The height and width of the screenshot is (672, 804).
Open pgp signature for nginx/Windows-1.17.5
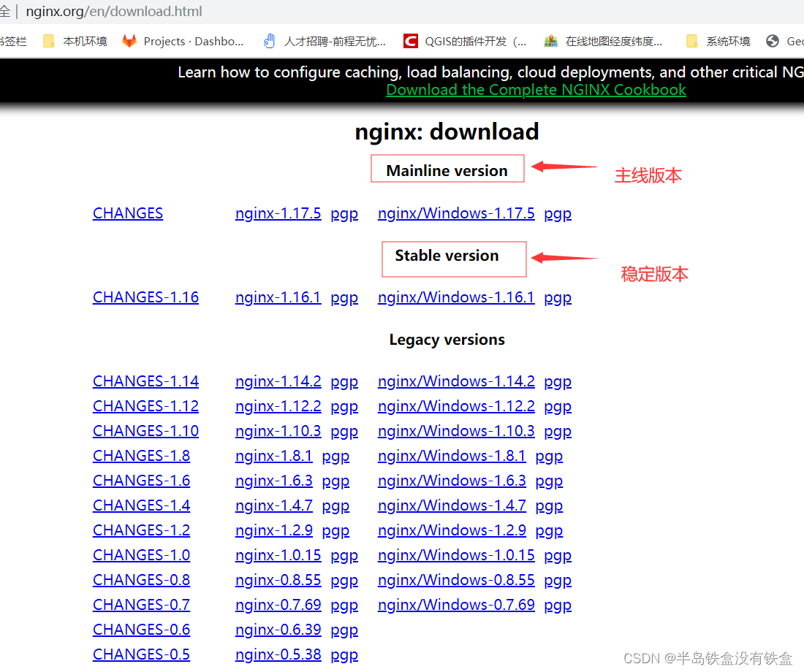point(558,214)
